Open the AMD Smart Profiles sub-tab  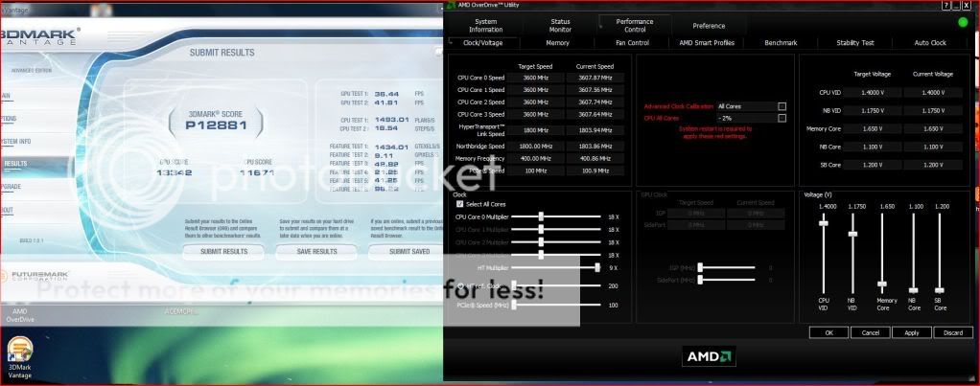click(707, 43)
